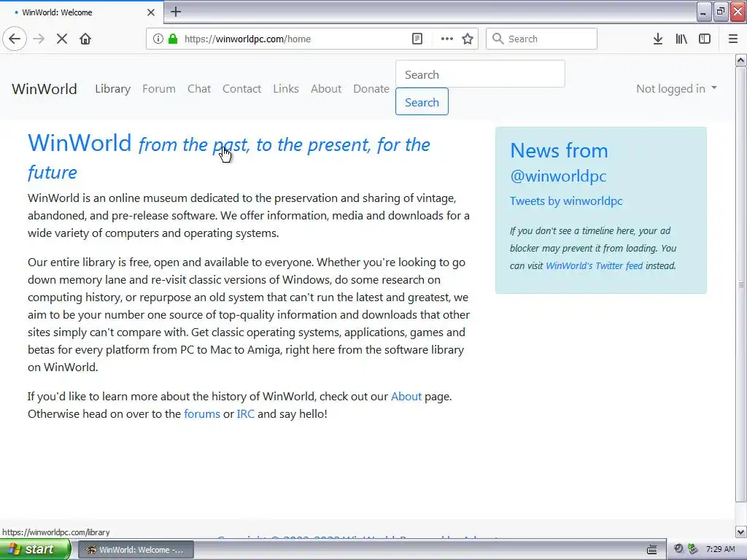747x560 pixels.
Task: Click the scrollbar up arrow
Action: tap(741, 60)
